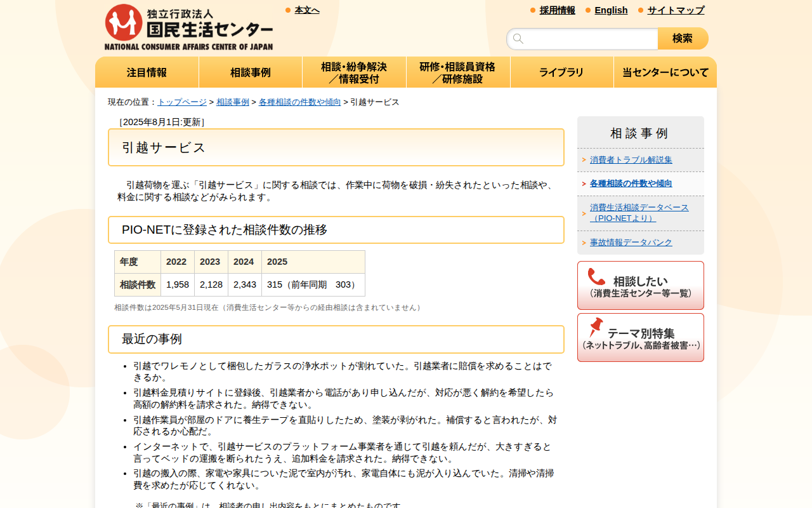Switch to the English site

click(612, 10)
